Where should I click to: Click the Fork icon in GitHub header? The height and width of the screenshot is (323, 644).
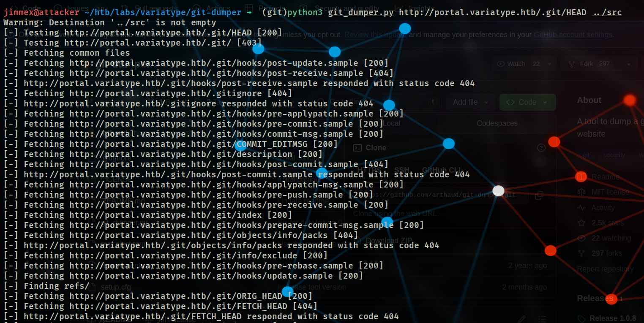click(x=572, y=64)
